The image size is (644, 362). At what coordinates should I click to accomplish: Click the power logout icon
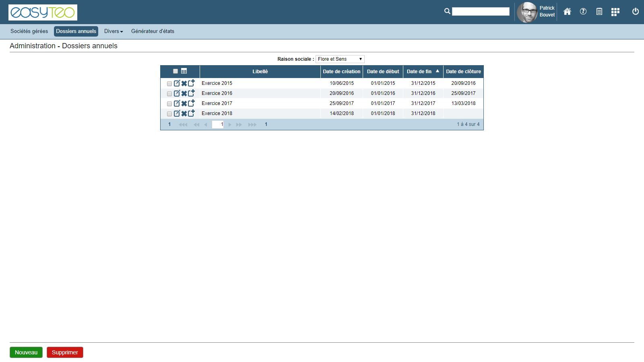pos(636,12)
